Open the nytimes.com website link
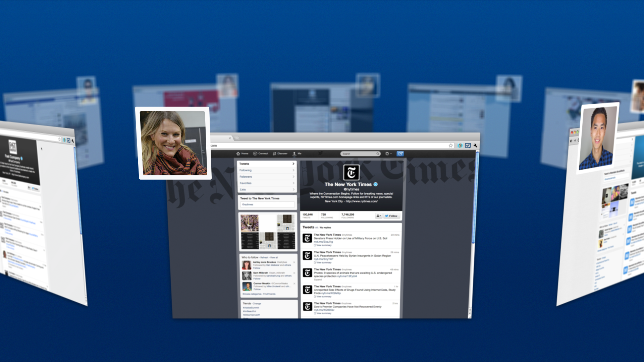 362,201
